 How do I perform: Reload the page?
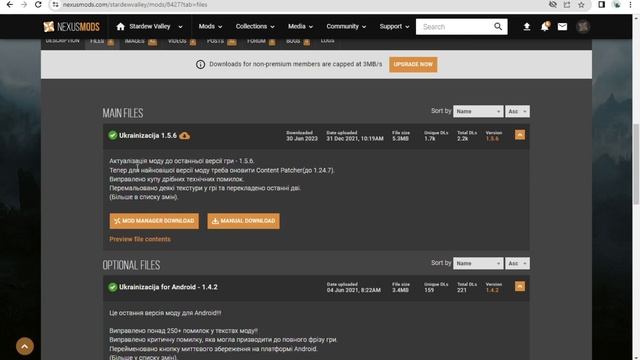tap(38, 4)
